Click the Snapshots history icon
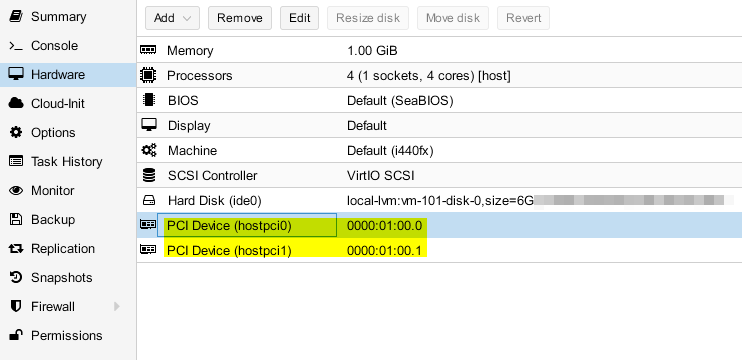742x360 pixels. point(16,278)
